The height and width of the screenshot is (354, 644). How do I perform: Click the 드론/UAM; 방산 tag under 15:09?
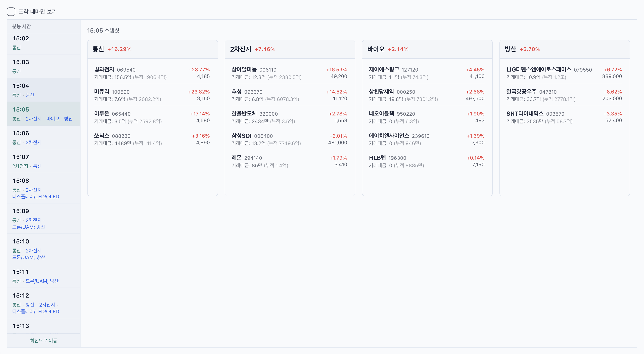click(x=29, y=227)
